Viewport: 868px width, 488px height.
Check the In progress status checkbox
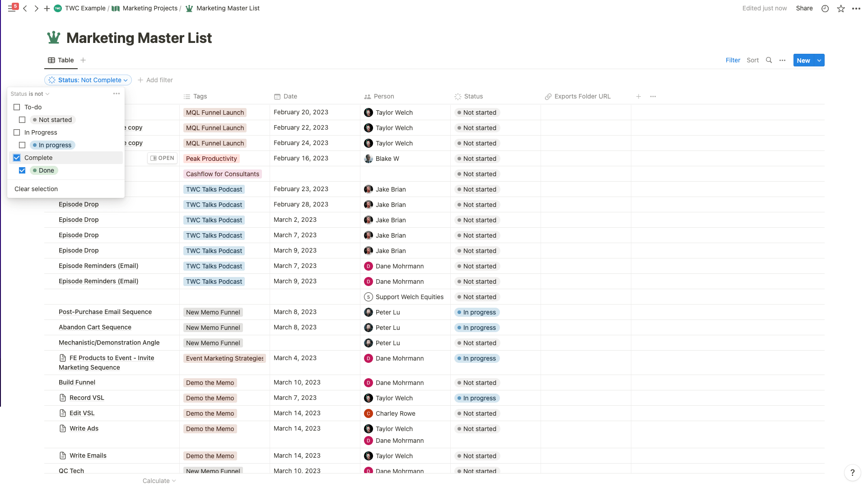pos(22,145)
